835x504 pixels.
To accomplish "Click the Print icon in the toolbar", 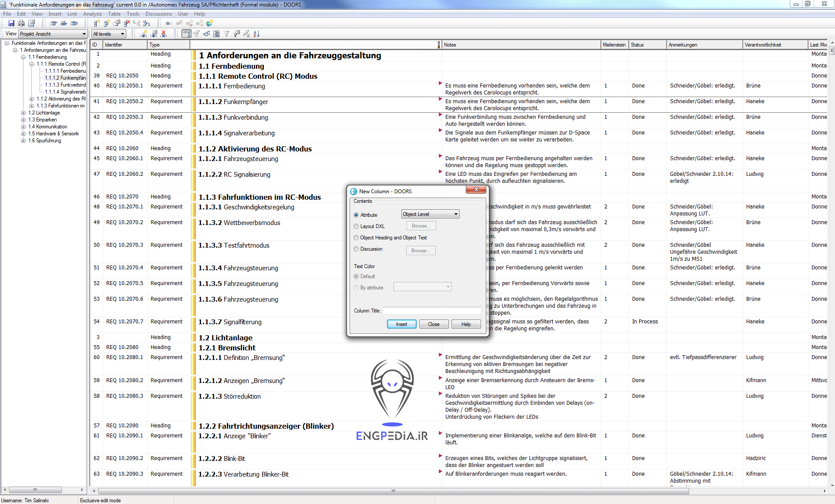I will (21, 23).
